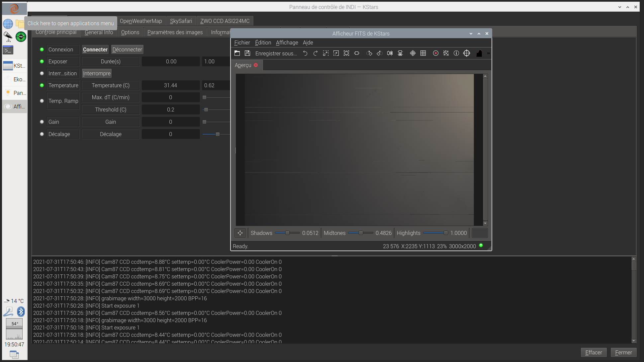Flip image horizontally icon
The width and height of the screenshot is (644, 362).
390,53
